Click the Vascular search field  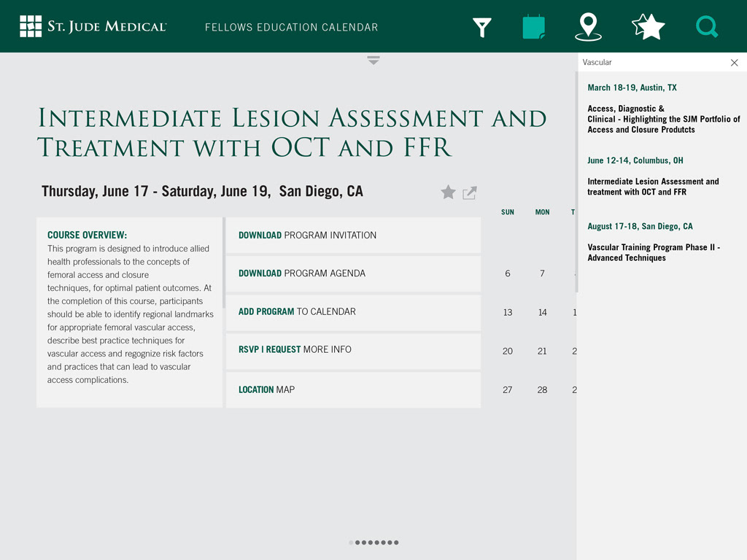coord(653,63)
